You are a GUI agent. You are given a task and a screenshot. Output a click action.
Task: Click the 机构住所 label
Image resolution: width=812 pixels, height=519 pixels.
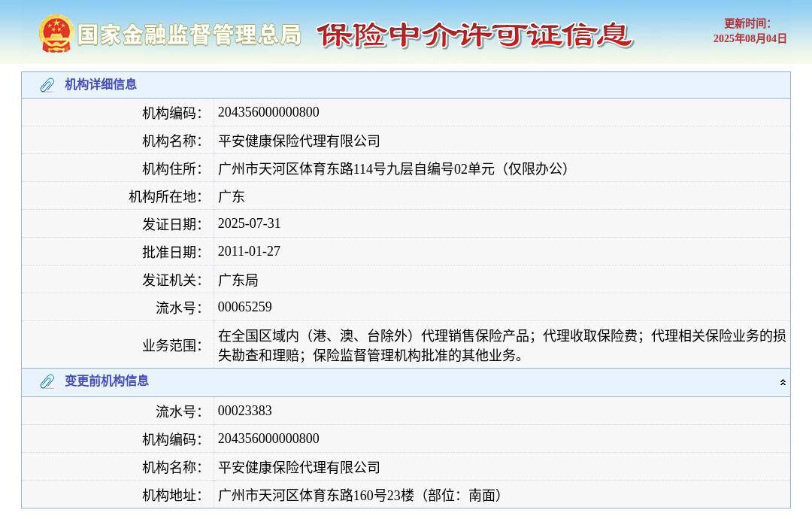pyautogui.click(x=172, y=168)
